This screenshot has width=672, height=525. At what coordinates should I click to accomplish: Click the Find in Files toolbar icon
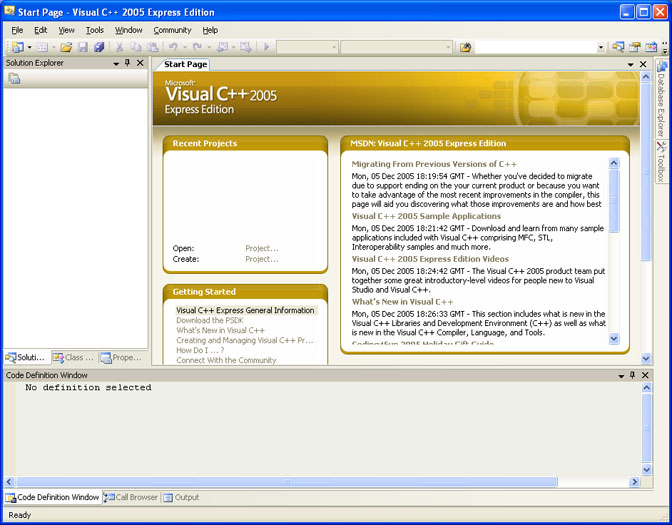click(x=465, y=47)
